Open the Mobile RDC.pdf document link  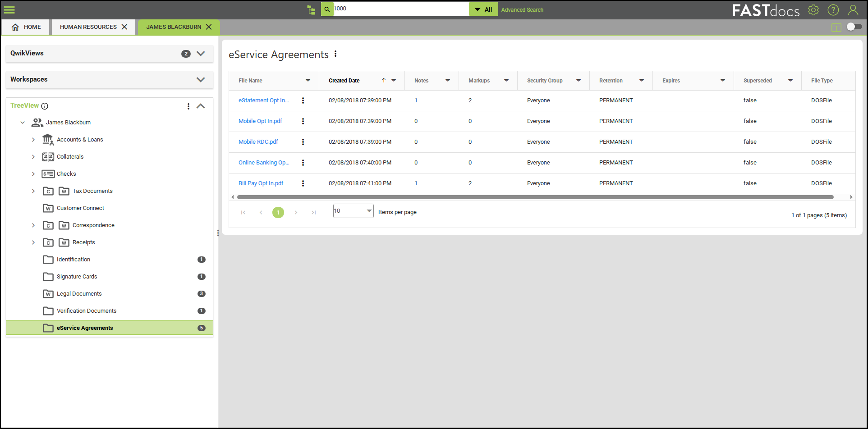point(258,141)
